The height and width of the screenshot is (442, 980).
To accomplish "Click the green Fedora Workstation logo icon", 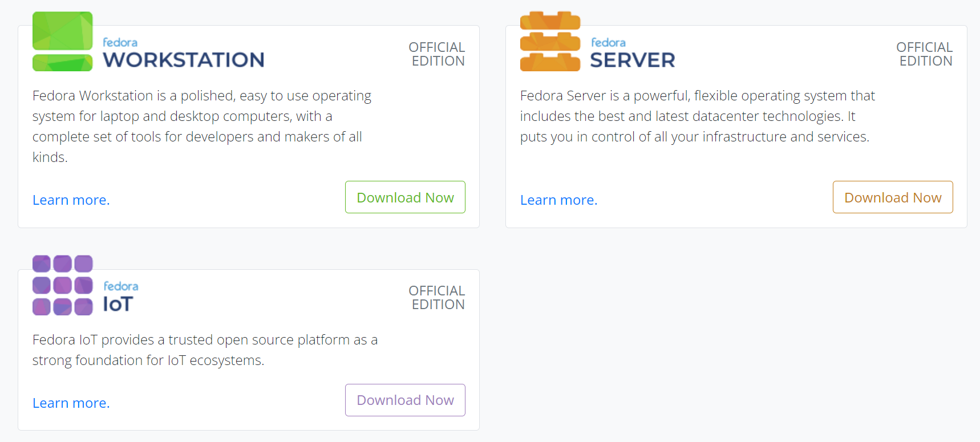I will (x=62, y=41).
